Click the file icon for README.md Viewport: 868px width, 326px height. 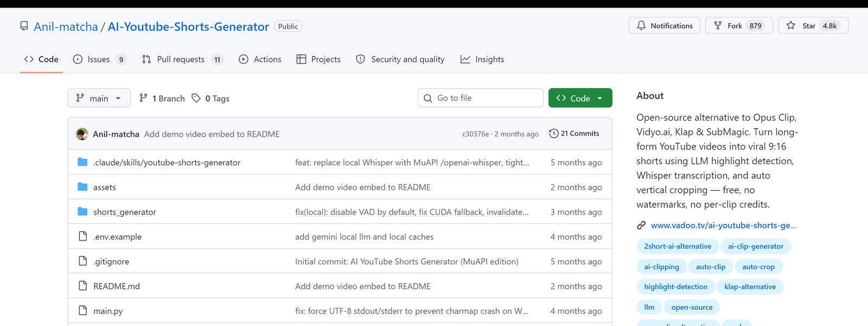82,286
